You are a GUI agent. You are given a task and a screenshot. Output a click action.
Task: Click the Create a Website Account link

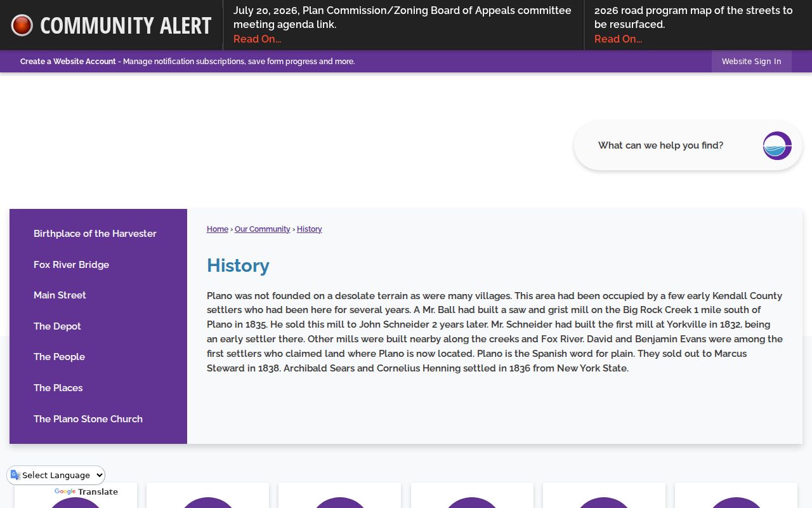coord(68,62)
